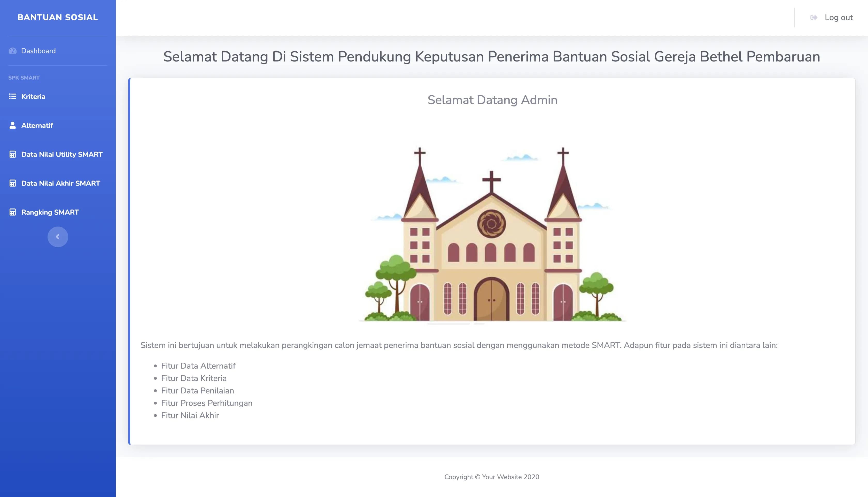
Task: Open the Kriteria menu item
Action: pyautogui.click(x=33, y=97)
